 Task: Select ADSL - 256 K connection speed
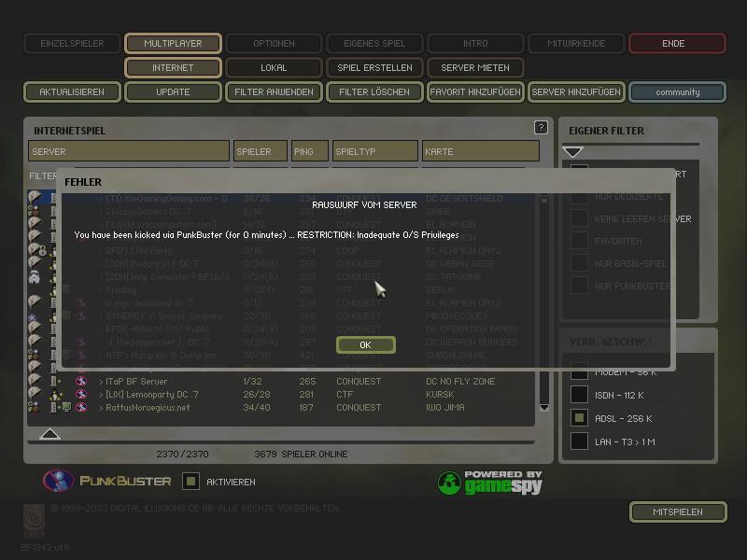(579, 418)
